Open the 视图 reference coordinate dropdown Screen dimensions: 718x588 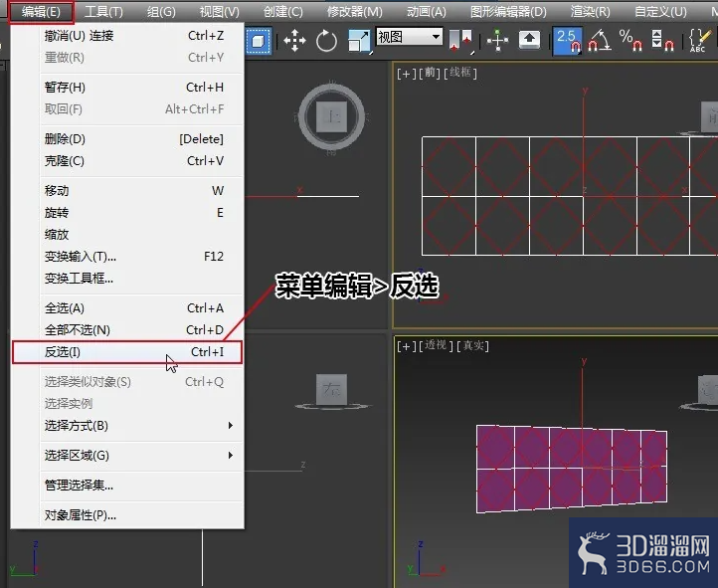(410, 36)
